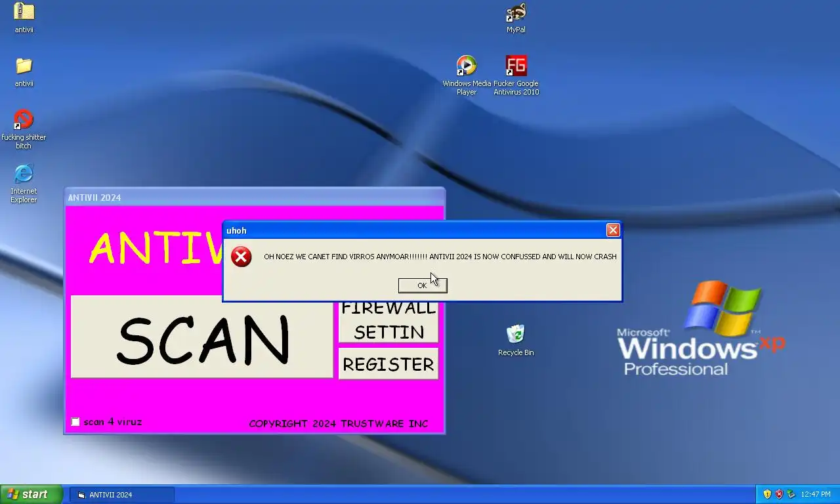Click the ANTIVII 2024 window title bar

tap(255, 198)
